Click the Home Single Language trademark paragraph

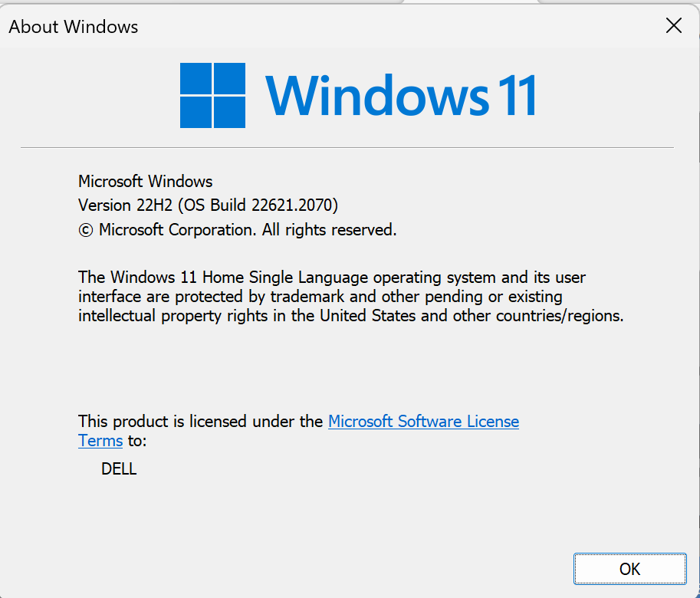point(350,297)
